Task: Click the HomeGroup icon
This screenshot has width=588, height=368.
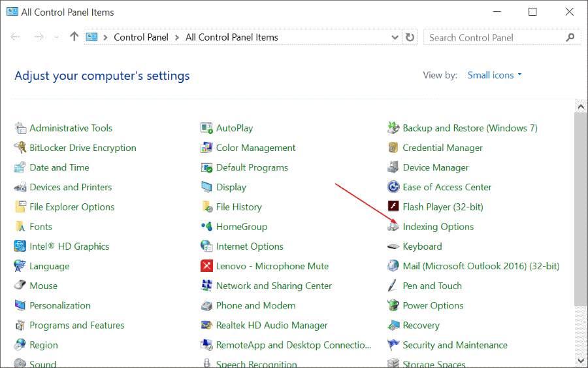Action: pyautogui.click(x=206, y=227)
